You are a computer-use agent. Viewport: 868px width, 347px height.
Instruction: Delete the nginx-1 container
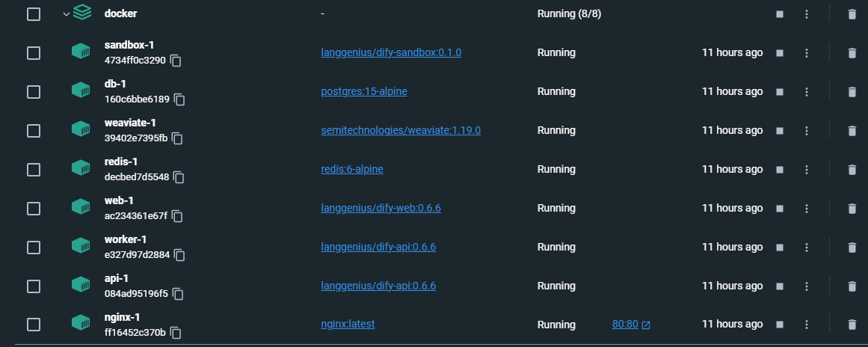[852, 325]
